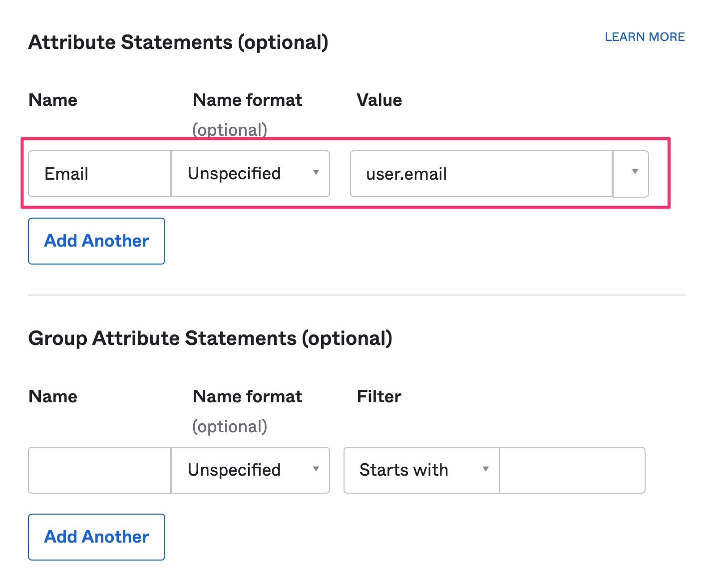Click the Filter column header label
The height and width of the screenshot is (588, 711).
pos(379,396)
